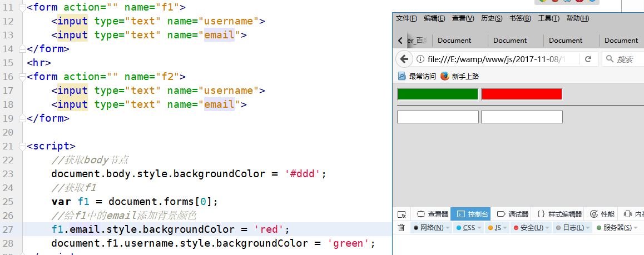
Task: Activate the element picker in devtools
Action: click(x=402, y=214)
